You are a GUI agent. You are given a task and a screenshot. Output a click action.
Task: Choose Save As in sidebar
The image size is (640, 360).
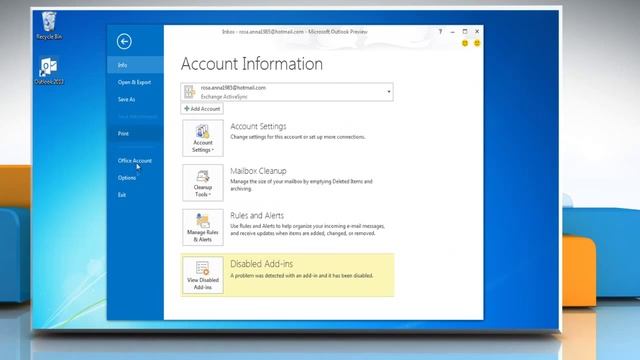[136, 99]
